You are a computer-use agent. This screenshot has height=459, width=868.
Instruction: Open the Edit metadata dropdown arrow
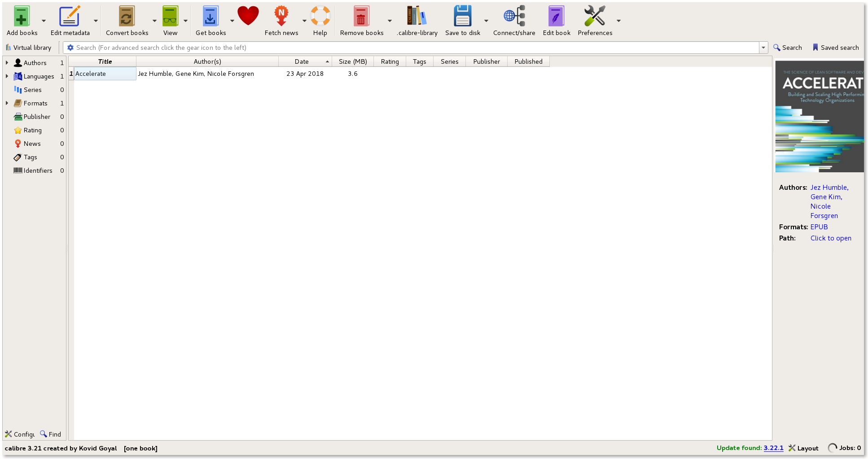click(x=96, y=21)
